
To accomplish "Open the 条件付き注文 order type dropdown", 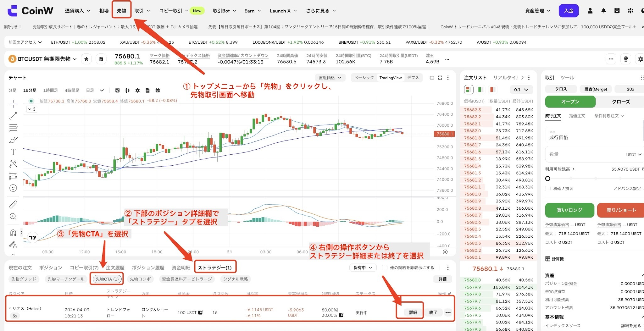I will [609, 116].
